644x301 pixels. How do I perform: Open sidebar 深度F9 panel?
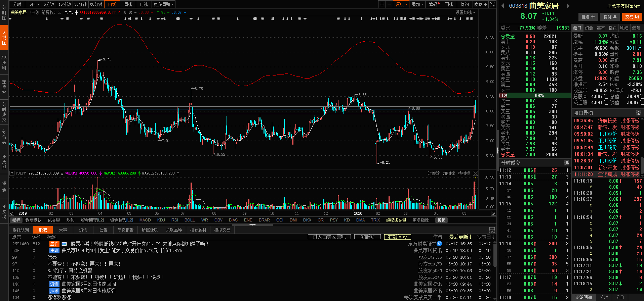[x=4, y=87]
